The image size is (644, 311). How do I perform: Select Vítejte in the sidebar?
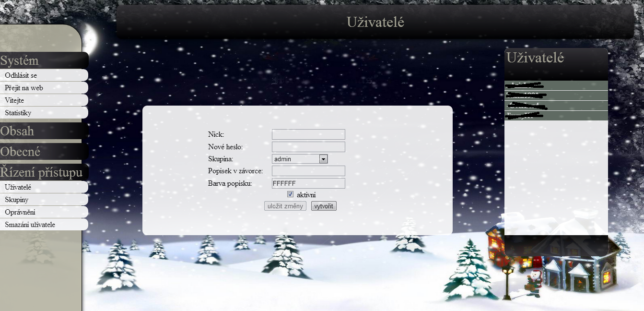[14, 100]
